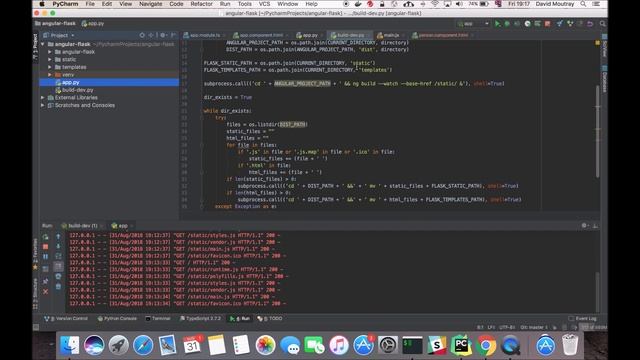Viewport: 640px width, 360px height.
Task: Click the red Stop icon in top toolbar
Action: [547, 24]
